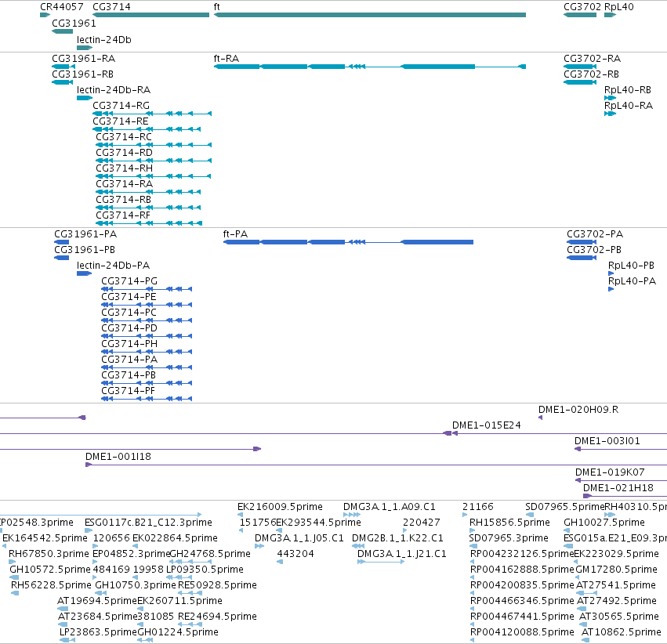This screenshot has height=644, width=667.
Task: Open the LP09350.5prime EST label
Action: (205, 570)
